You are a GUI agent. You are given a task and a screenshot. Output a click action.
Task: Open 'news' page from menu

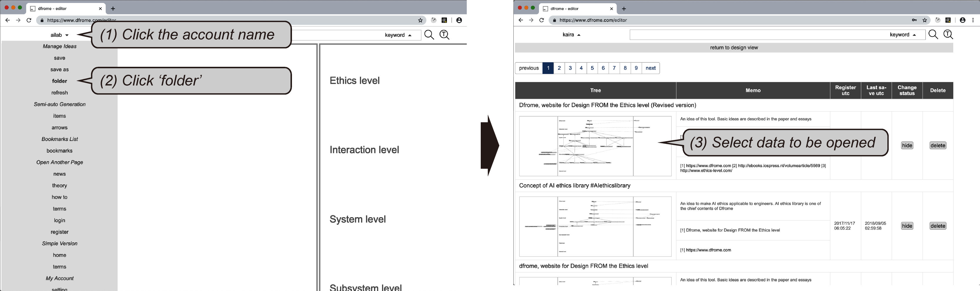(x=60, y=174)
